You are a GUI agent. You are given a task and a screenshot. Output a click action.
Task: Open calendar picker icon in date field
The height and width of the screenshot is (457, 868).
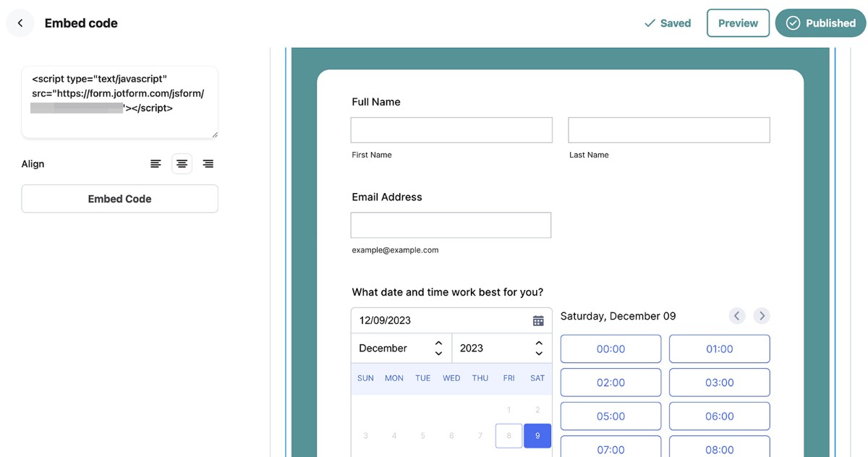(538, 320)
